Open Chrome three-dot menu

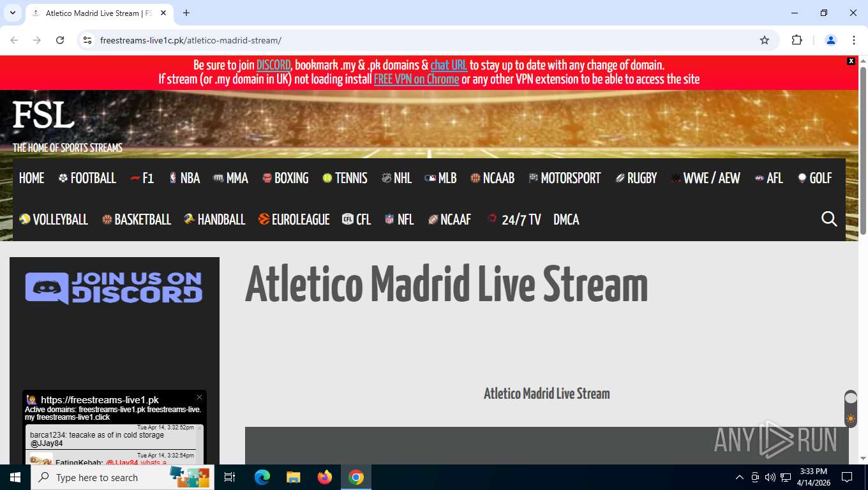click(x=854, y=40)
